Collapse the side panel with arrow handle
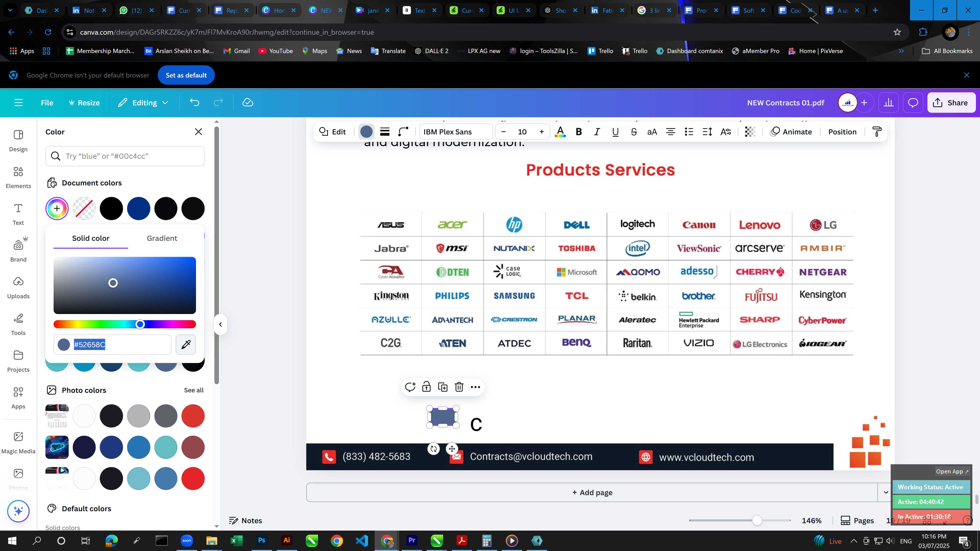 click(x=220, y=324)
